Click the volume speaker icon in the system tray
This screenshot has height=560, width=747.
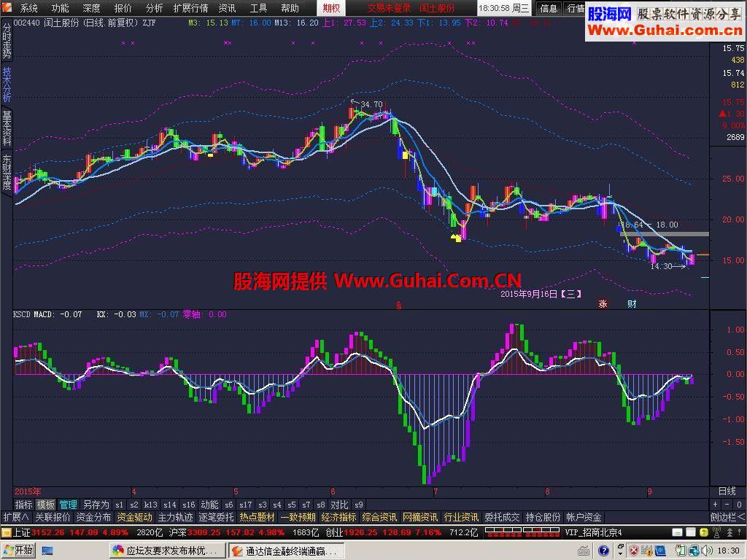706,551
